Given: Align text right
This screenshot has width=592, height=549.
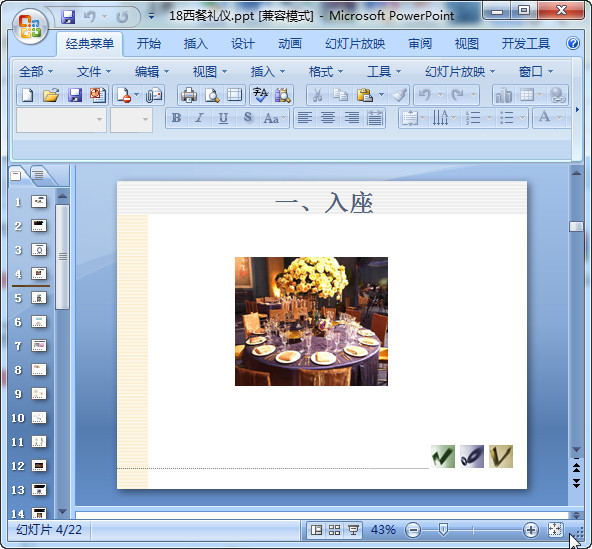Looking at the screenshot, I should [x=352, y=118].
